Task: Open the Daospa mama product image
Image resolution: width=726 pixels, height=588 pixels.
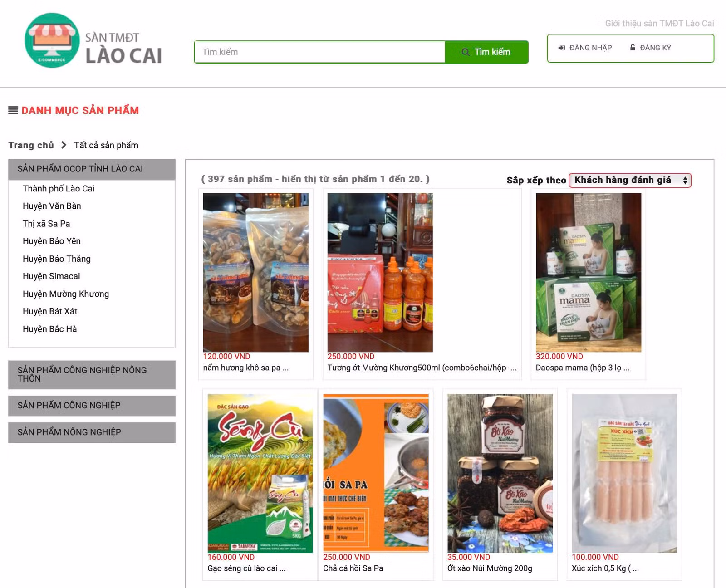Action: click(x=589, y=273)
